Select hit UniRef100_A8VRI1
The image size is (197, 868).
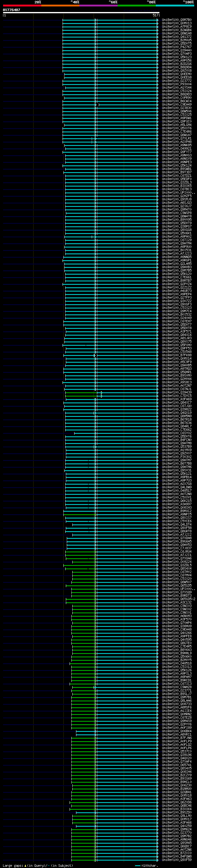tap(177, 734)
